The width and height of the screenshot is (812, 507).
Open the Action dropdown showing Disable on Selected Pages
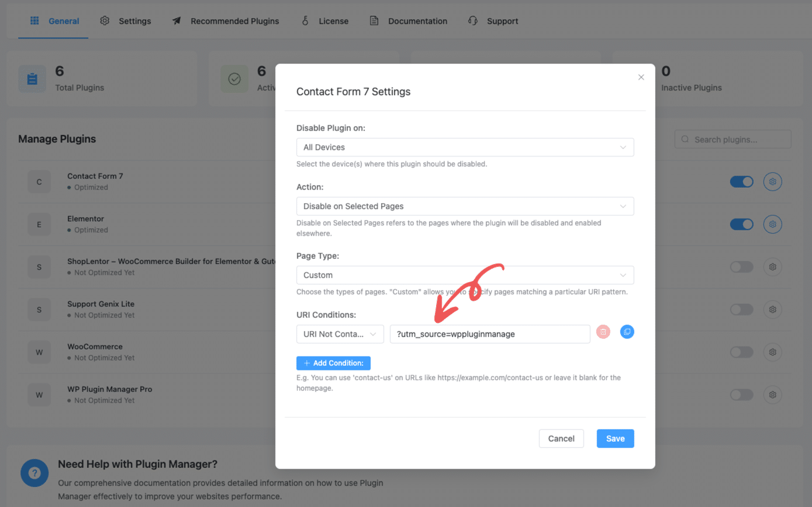point(465,206)
